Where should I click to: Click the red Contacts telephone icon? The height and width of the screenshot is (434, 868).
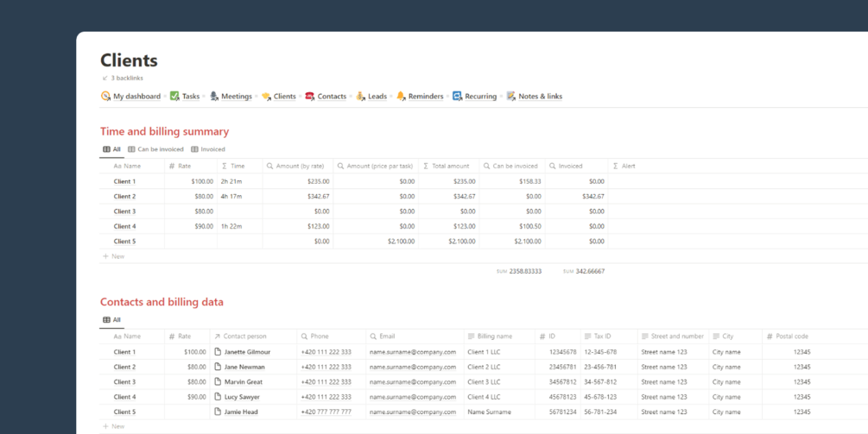click(310, 96)
